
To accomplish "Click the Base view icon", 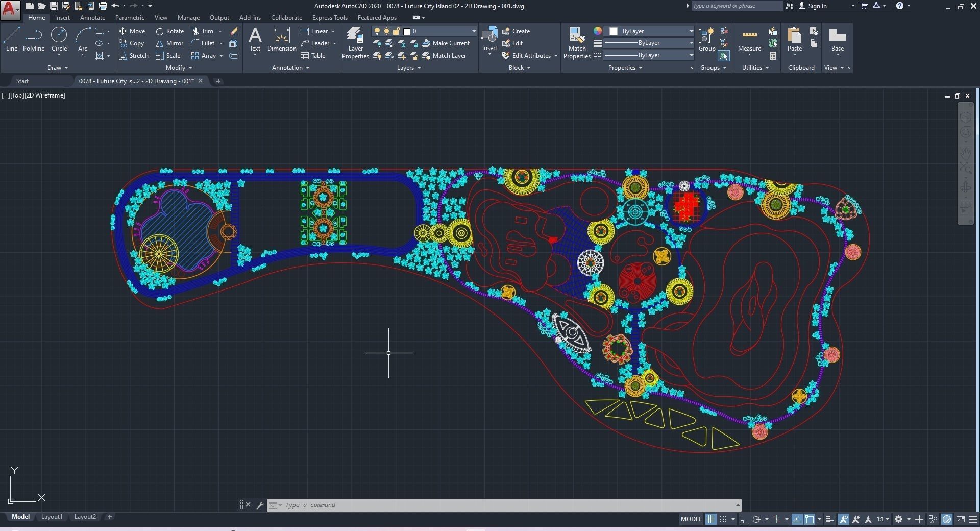I will [837, 39].
